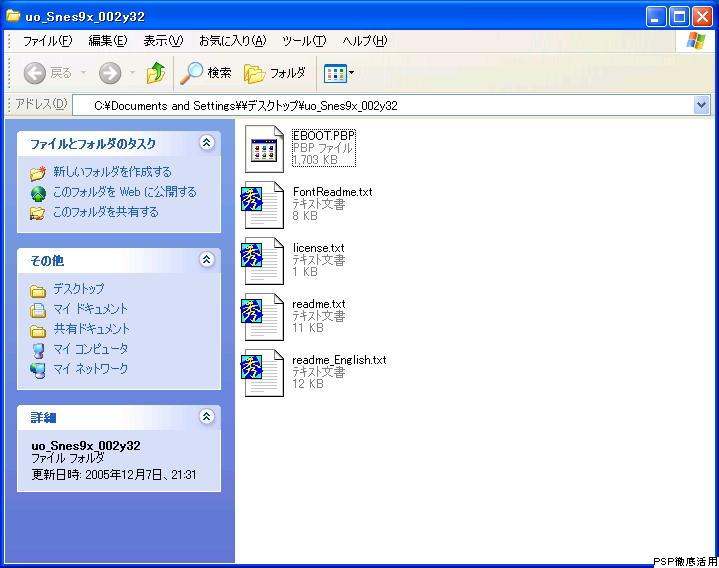The image size is (719, 568).
Task: Select the readme_English.txt file icon
Action: [263, 373]
